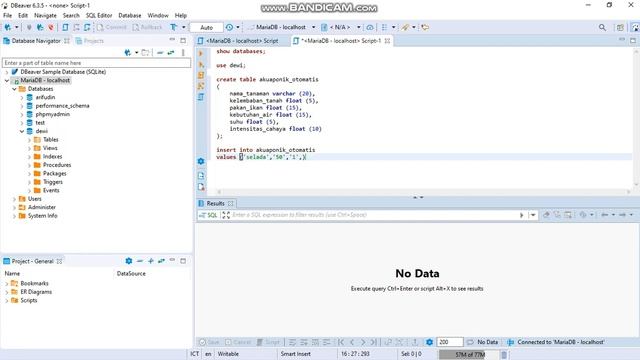
Task: Click the result set fetch size gear icon
Action: pos(429,342)
